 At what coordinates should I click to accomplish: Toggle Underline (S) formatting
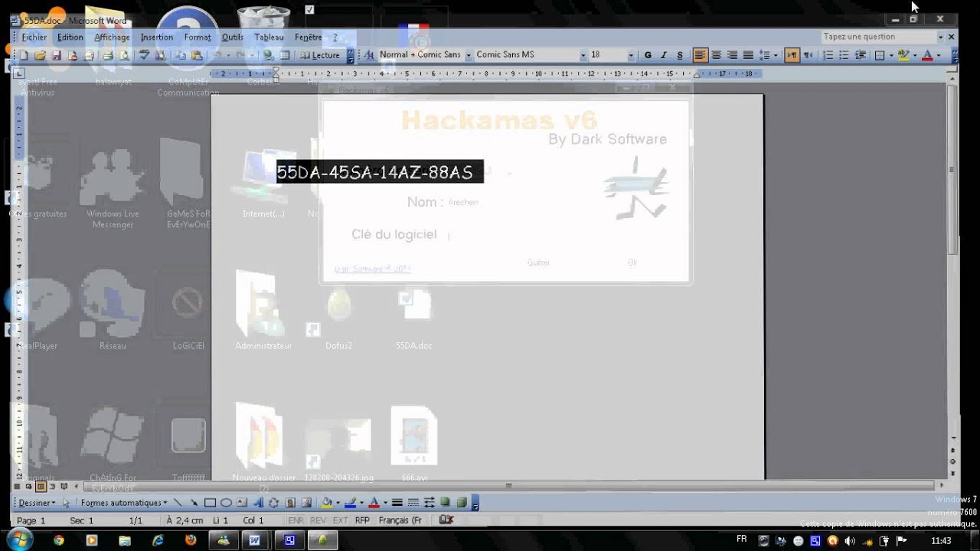click(680, 55)
